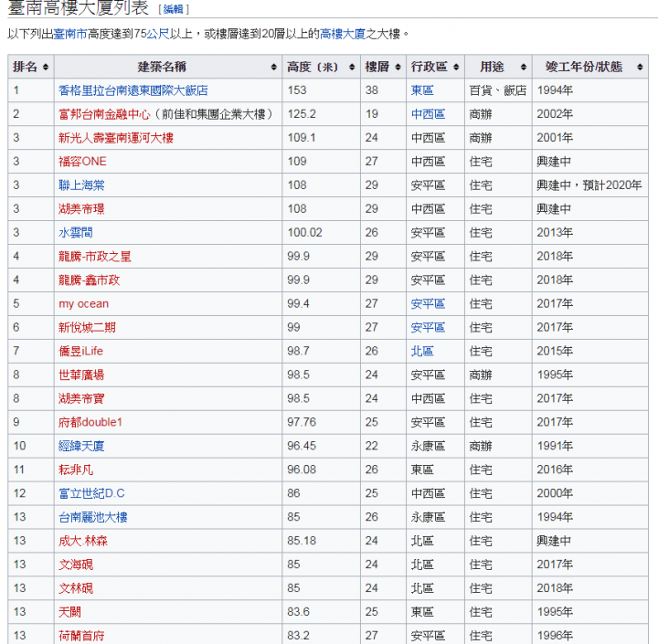Open 新悅城二期 building link
The height and width of the screenshot is (644, 658).
coord(87,327)
